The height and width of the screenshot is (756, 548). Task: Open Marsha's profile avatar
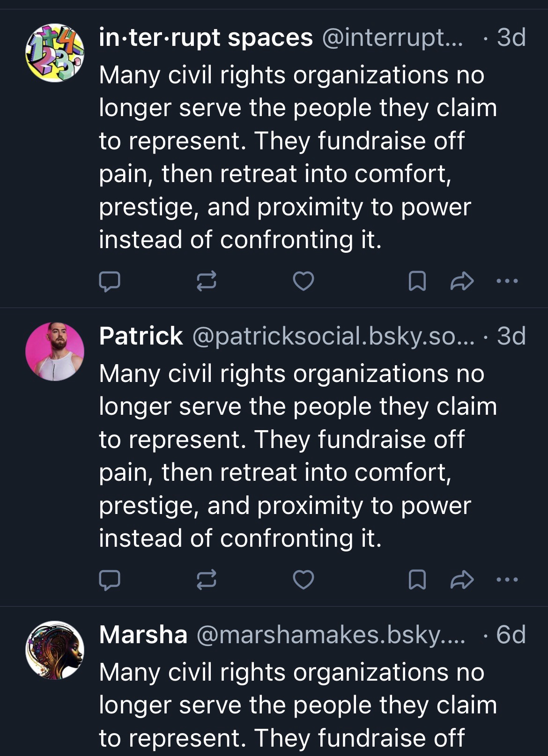[x=55, y=650]
